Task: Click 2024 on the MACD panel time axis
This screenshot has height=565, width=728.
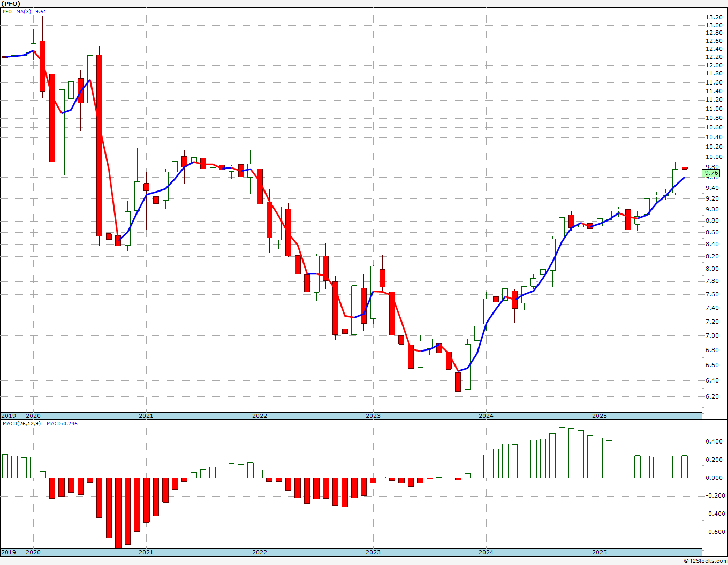Action: click(486, 552)
